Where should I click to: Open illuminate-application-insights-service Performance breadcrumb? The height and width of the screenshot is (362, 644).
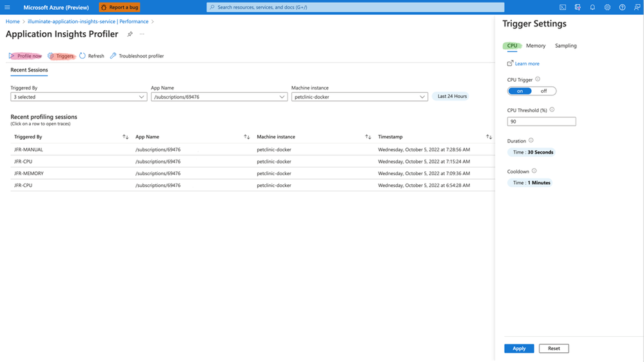point(88,21)
